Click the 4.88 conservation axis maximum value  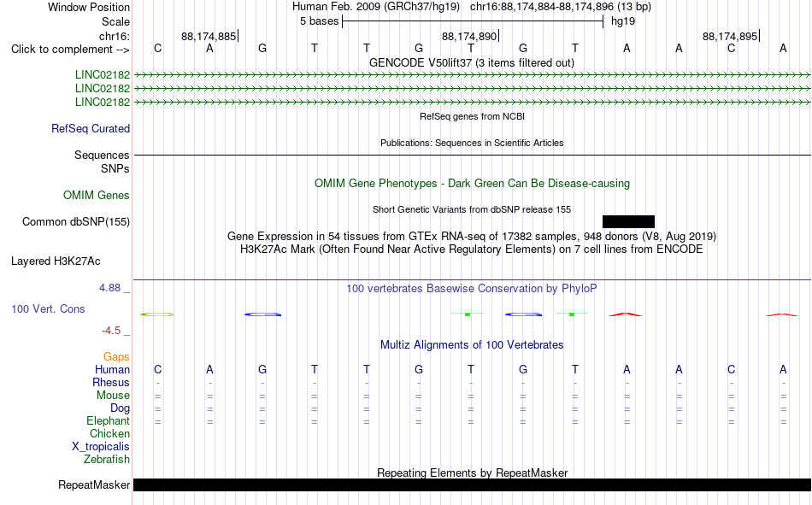coord(109,287)
